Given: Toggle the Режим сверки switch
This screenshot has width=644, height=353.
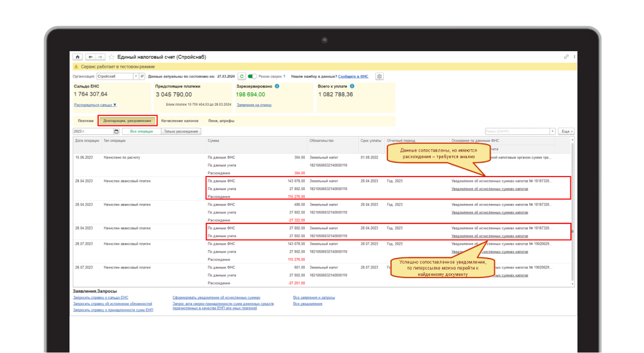Looking at the screenshot, I should (x=252, y=77).
